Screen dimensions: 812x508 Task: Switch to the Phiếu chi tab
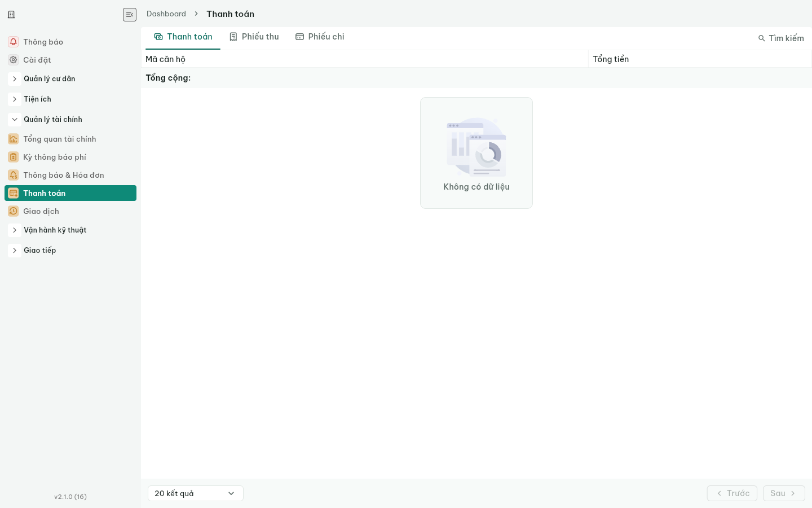tap(320, 37)
